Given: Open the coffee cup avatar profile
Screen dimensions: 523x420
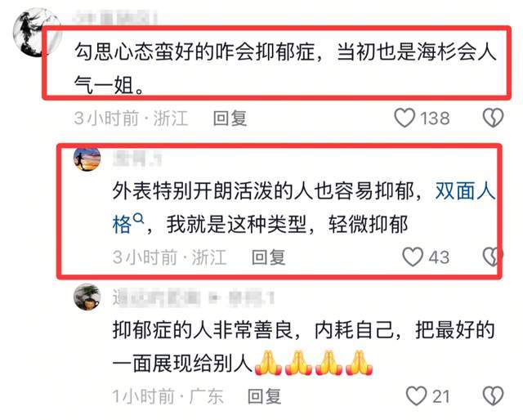Looking at the screenshot, I should (87, 297).
